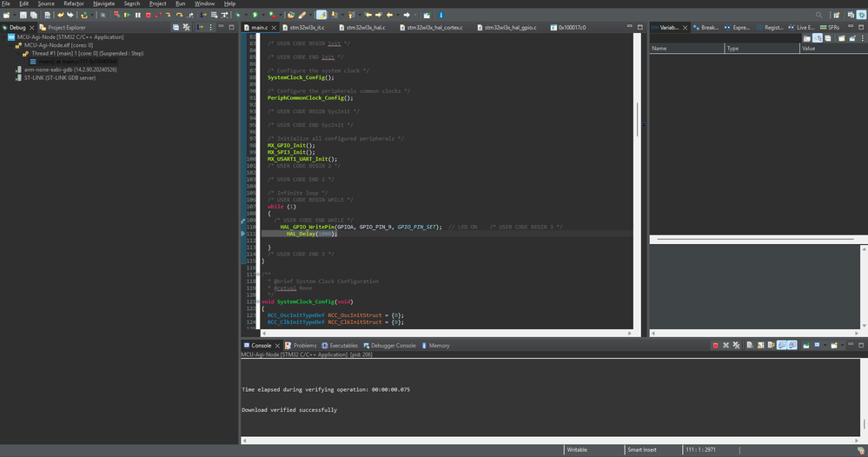Click the Terminate icon in Console toolbar
The width and height of the screenshot is (868, 457).
(x=715, y=346)
